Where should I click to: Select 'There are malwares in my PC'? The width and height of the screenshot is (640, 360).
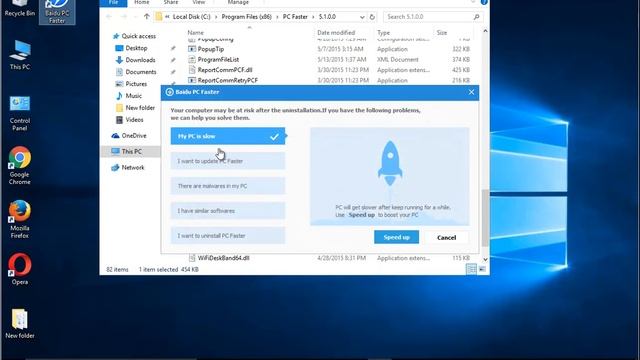228,186
